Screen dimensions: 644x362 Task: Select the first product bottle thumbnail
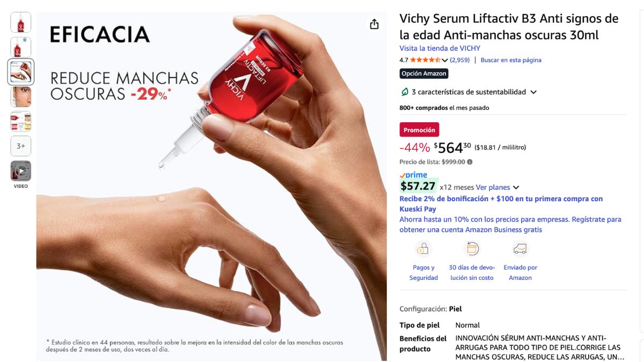click(x=21, y=23)
